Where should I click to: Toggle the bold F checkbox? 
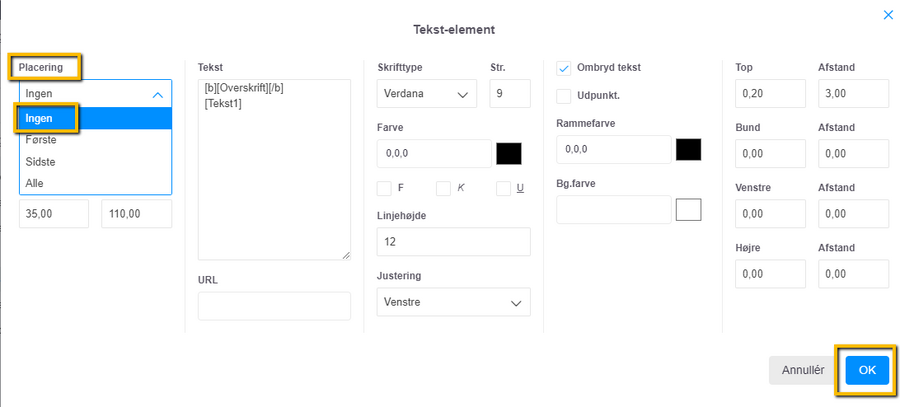point(384,188)
